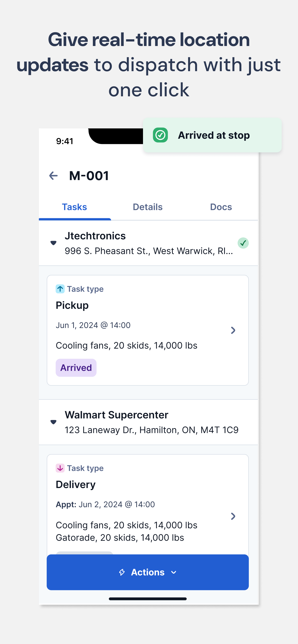
Task: Collapse the Jtechtronics stop section
Action: pos(53,243)
